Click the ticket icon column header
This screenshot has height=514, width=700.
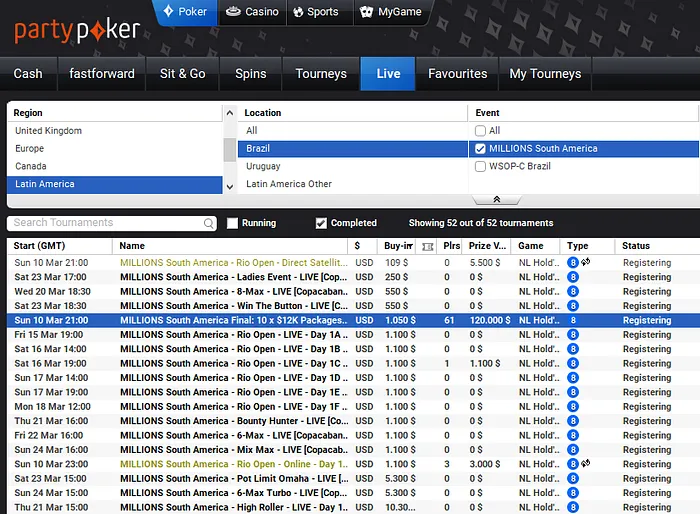pos(428,247)
